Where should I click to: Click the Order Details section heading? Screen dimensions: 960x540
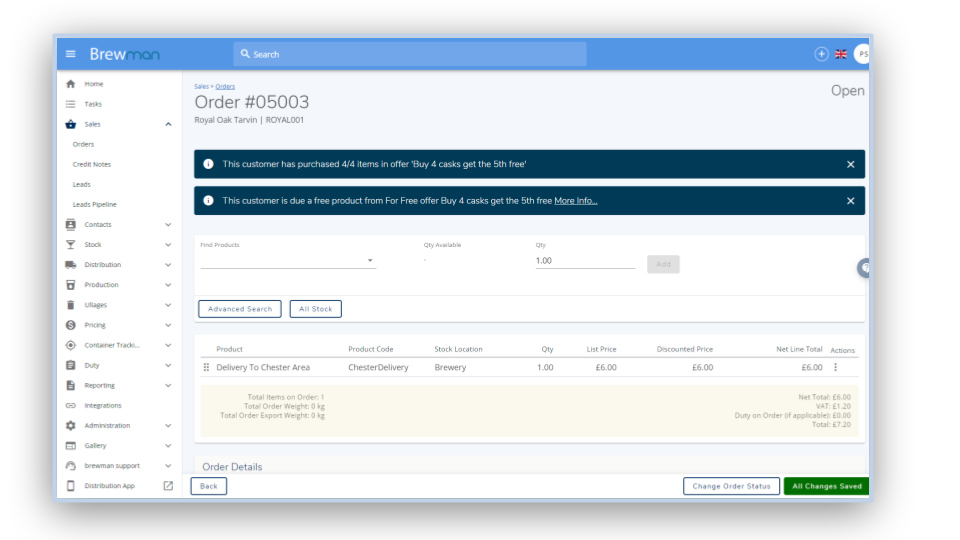coord(232,467)
